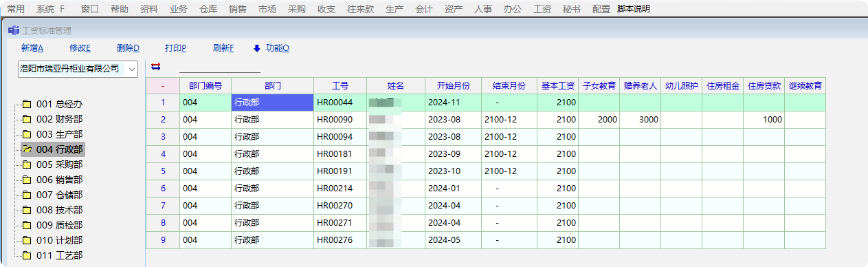868x267 pixels.
Task: Select the row with 工号 HR00090
Action: (x=485, y=120)
